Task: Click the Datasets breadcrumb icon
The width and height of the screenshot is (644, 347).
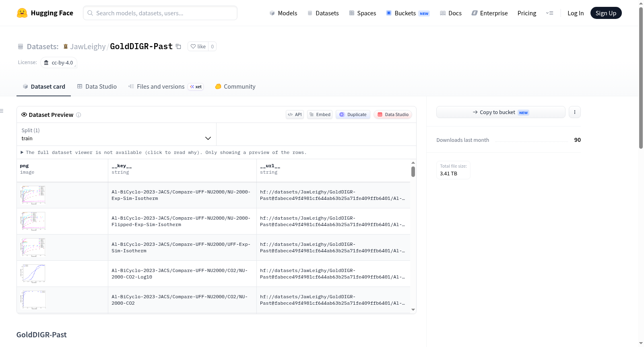Action: click(21, 46)
